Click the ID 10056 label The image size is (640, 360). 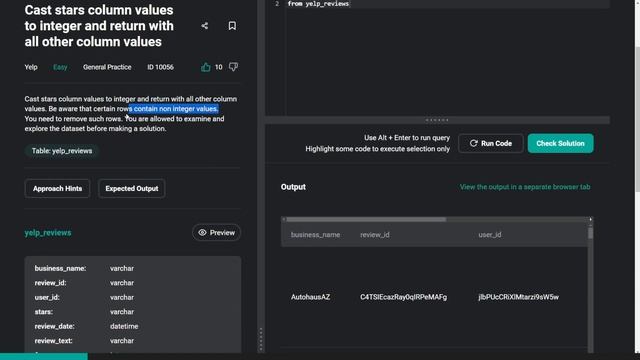click(160, 67)
